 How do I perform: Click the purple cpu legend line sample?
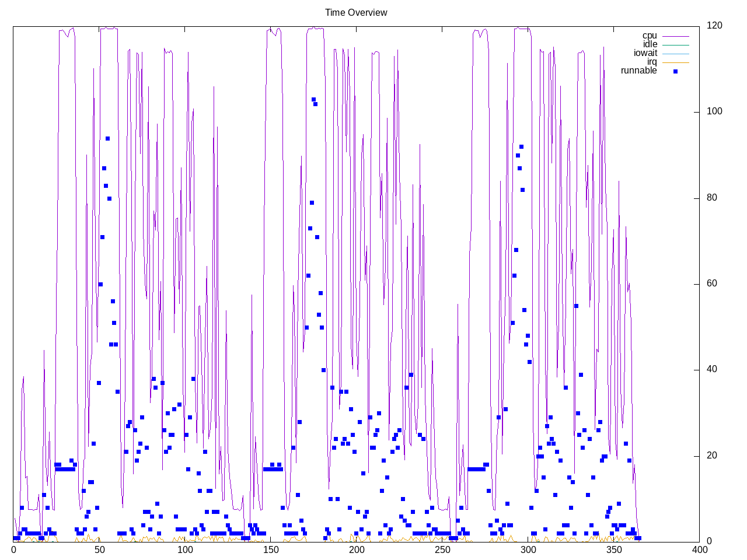tap(675, 36)
